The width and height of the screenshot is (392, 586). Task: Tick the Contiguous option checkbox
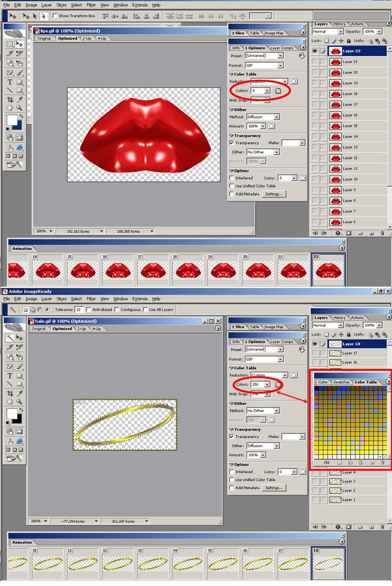tap(117, 309)
